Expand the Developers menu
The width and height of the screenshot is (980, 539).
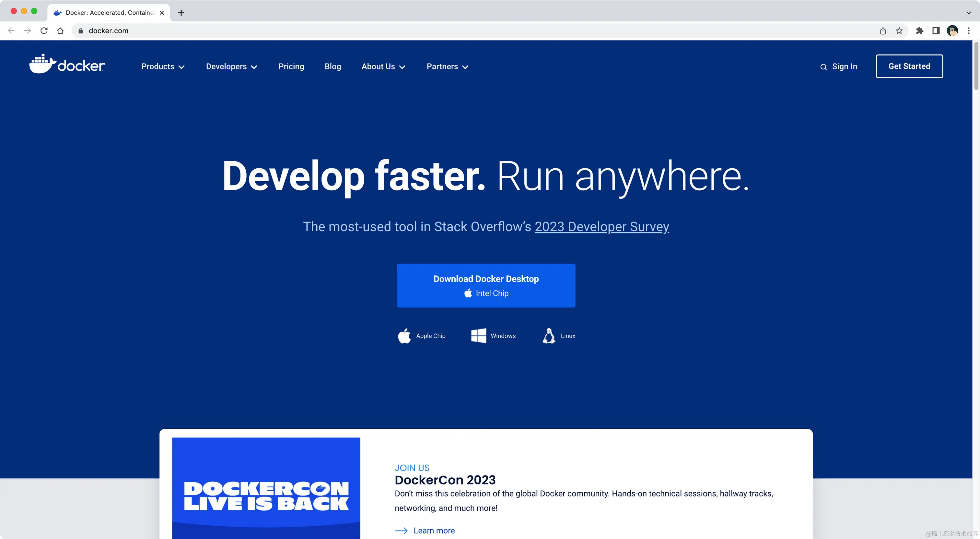231,66
